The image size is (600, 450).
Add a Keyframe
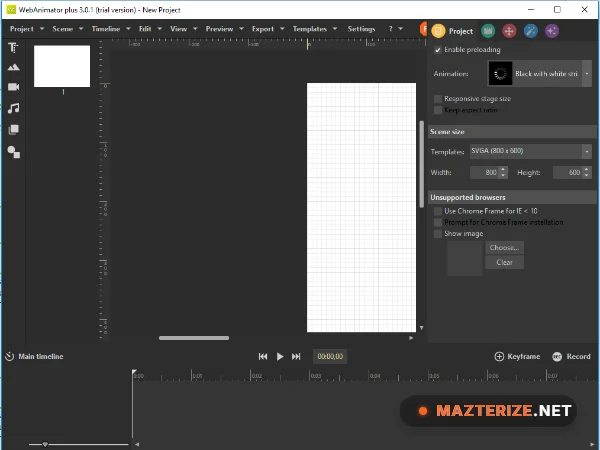click(517, 357)
